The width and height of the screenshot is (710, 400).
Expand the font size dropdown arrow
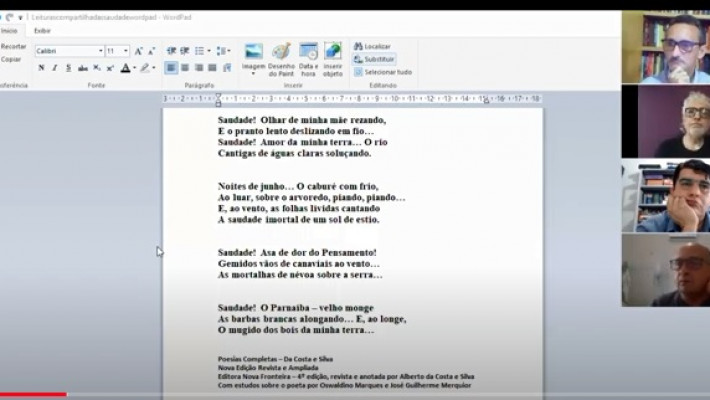(126, 51)
